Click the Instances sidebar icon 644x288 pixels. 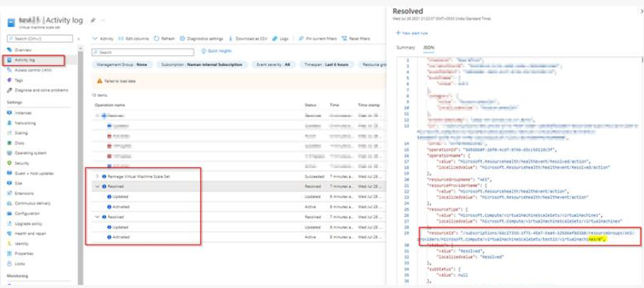coord(10,112)
